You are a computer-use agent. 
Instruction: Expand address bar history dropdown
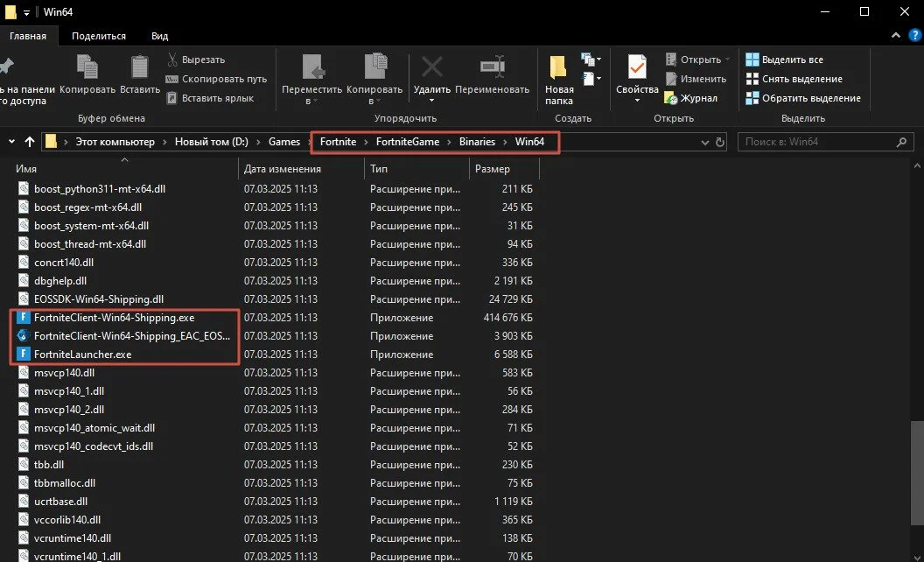(704, 142)
